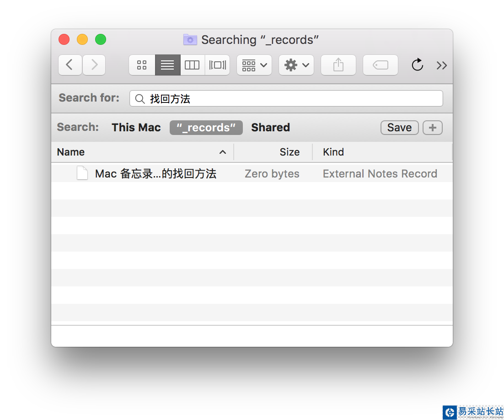Add a search criterion with plus button

(433, 128)
